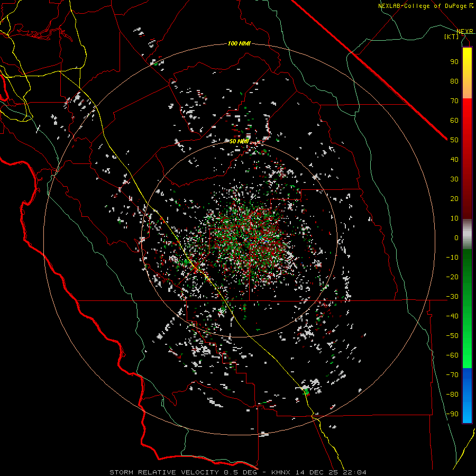Pick the bright green segment near -60
Screen dimensions: 476x476
[x=467, y=356]
